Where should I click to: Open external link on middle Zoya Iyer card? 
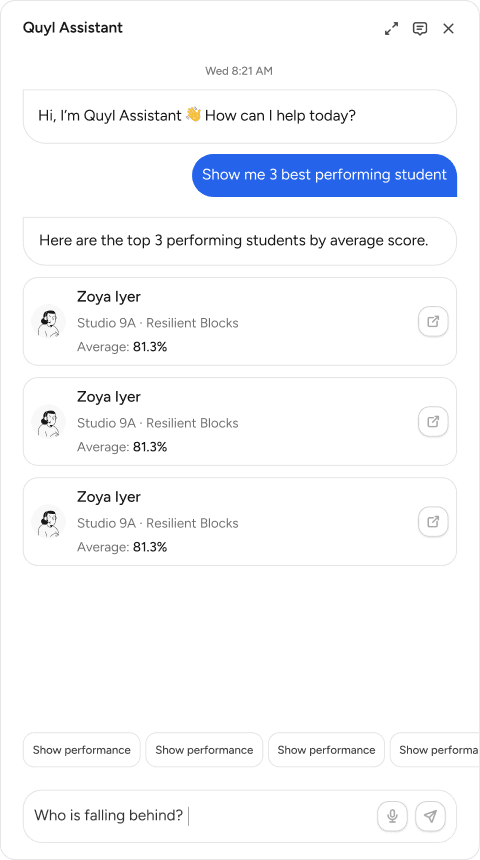433,422
